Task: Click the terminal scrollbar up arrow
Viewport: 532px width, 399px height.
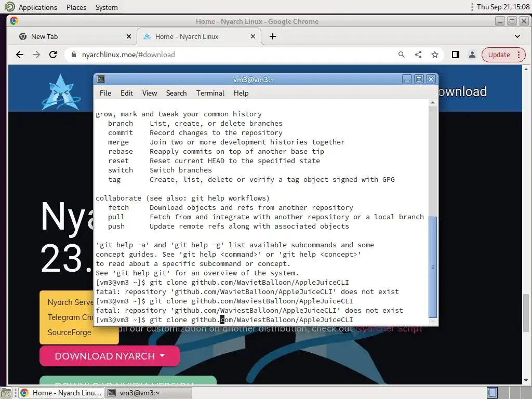Action: (433, 102)
